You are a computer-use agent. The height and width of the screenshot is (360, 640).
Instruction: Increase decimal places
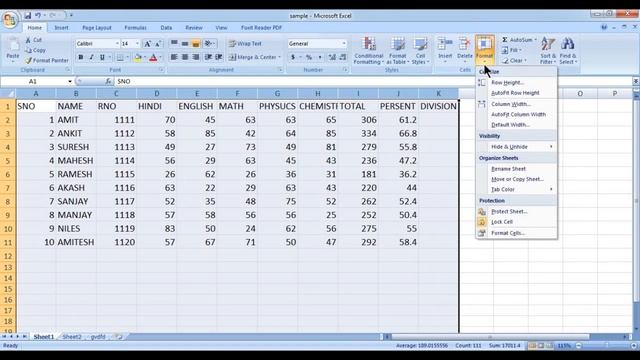pyautogui.click(x=332, y=58)
